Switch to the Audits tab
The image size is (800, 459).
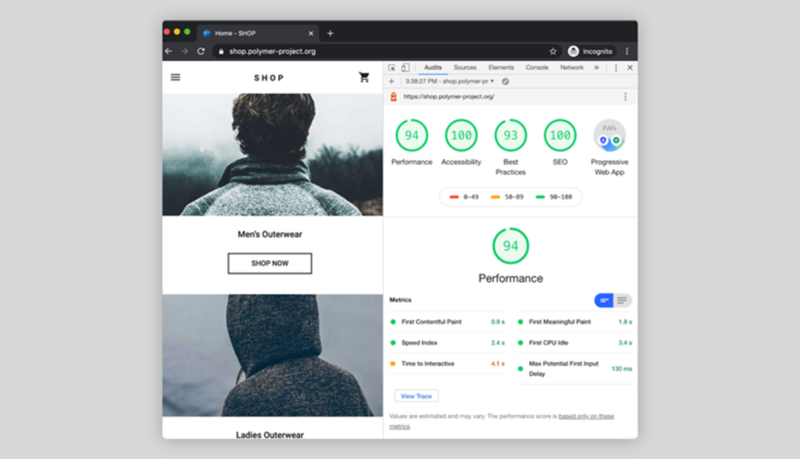point(433,67)
